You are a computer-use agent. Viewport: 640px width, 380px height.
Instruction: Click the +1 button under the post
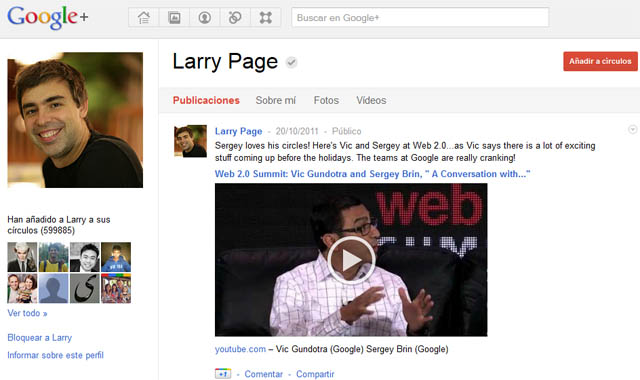223,373
